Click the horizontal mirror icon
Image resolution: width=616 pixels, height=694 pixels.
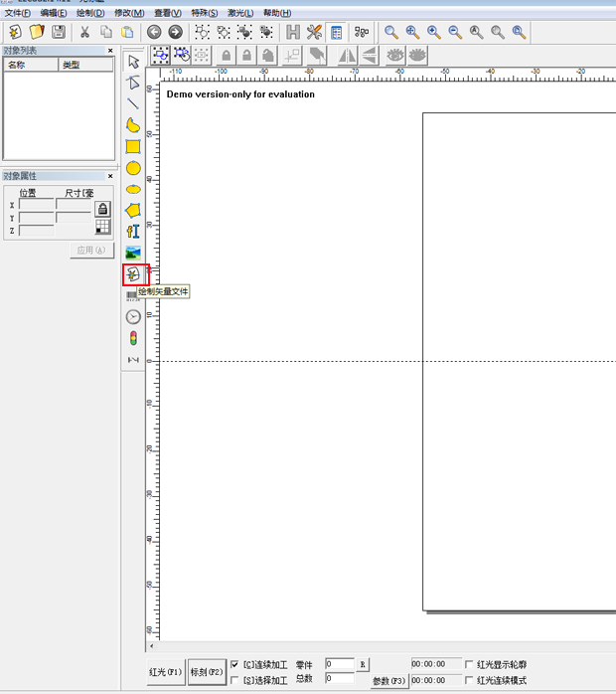point(347,56)
